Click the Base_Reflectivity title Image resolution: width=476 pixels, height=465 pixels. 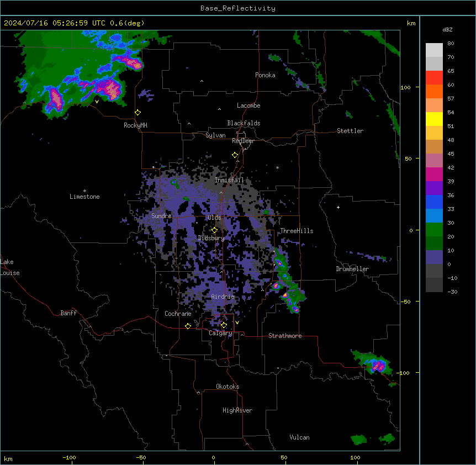point(238,8)
